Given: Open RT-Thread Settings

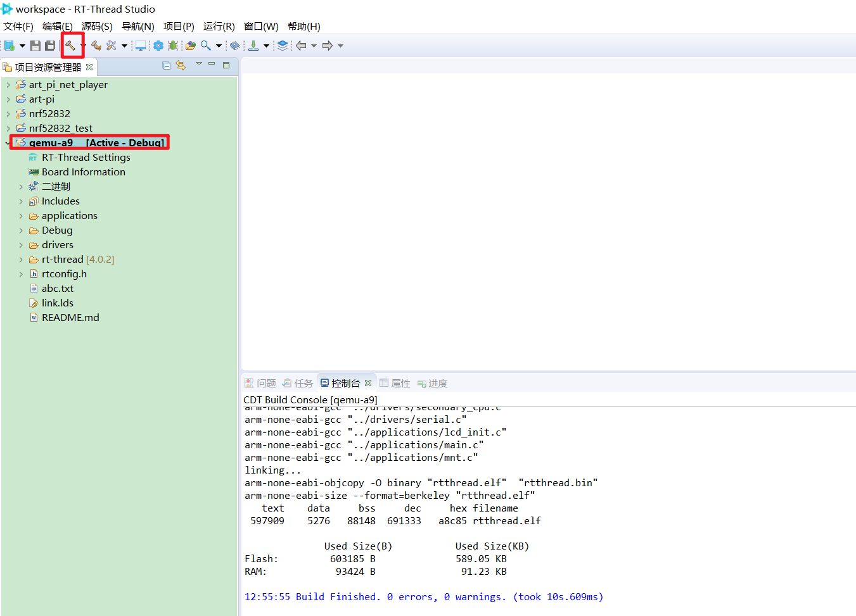Looking at the screenshot, I should click(86, 158).
